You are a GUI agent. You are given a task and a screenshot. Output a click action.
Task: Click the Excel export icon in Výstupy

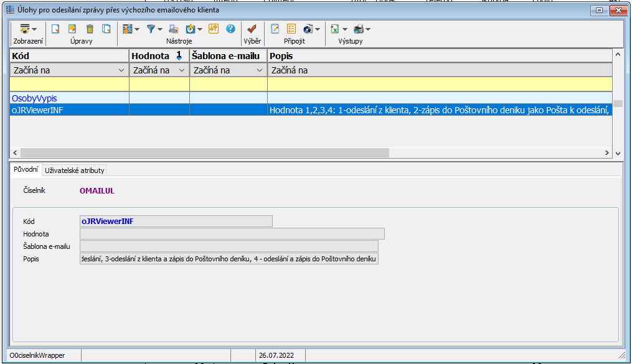[x=335, y=29]
